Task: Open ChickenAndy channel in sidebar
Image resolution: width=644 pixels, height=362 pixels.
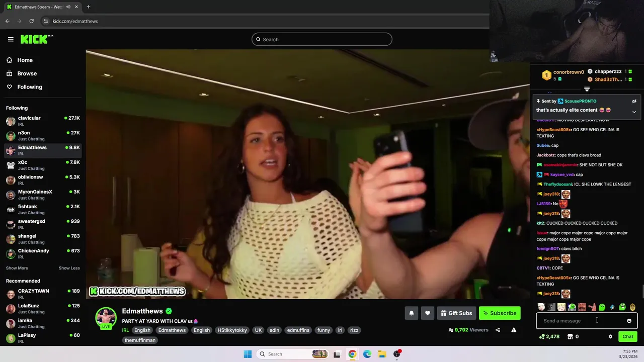Action: click(x=43, y=253)
